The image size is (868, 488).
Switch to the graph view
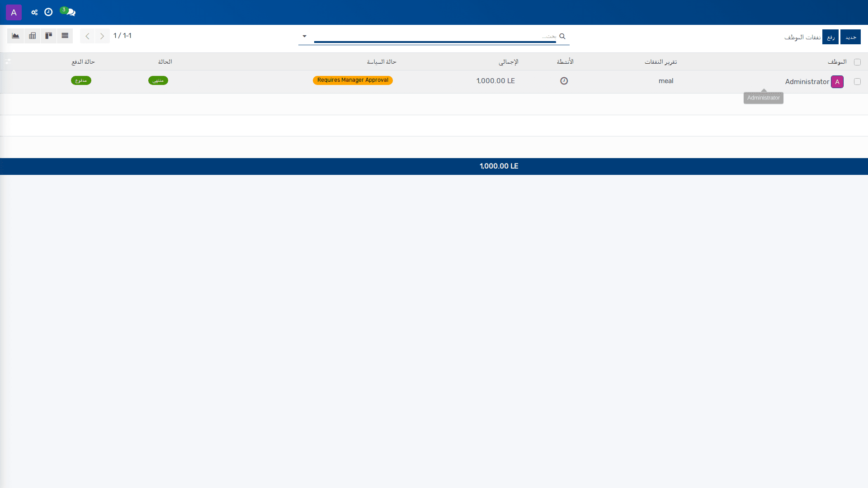pos(15,36)
